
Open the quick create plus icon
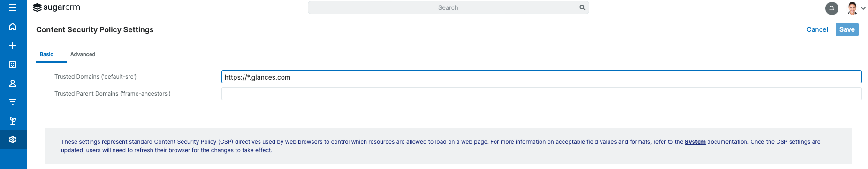[x=13, y=45]
